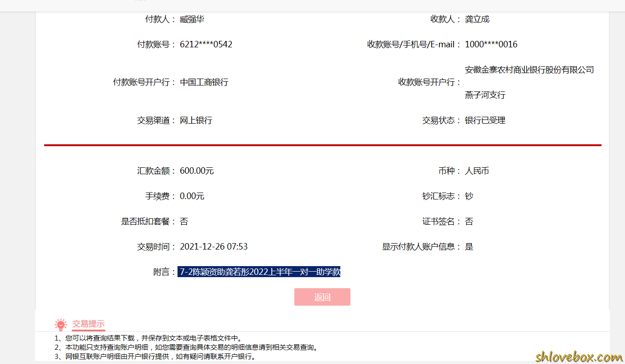Screen dimensions: 625x364
Task: Click the 附言 label
Action: [164, 272]
